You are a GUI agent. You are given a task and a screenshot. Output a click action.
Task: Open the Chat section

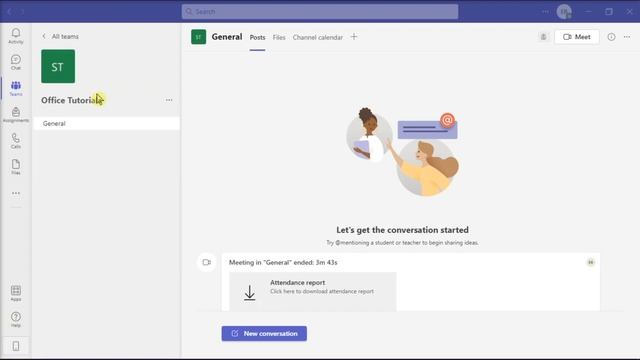tap(16, 62)
